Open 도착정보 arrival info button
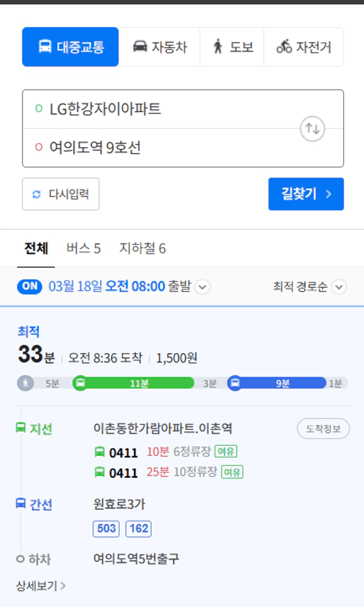The width and height of the screenshot is (364, 607). (324, 429)
